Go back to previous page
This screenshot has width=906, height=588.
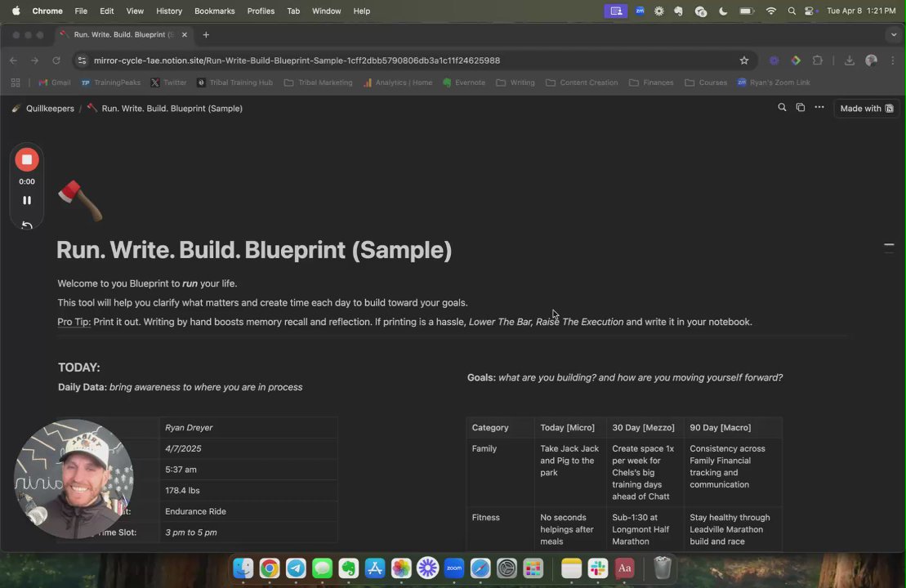pos(14,60)
